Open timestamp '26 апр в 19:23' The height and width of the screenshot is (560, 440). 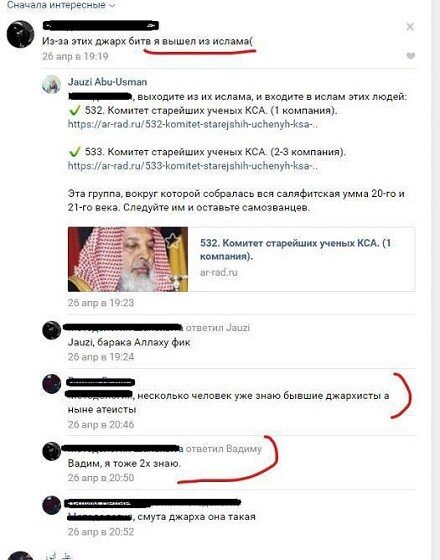101,303
